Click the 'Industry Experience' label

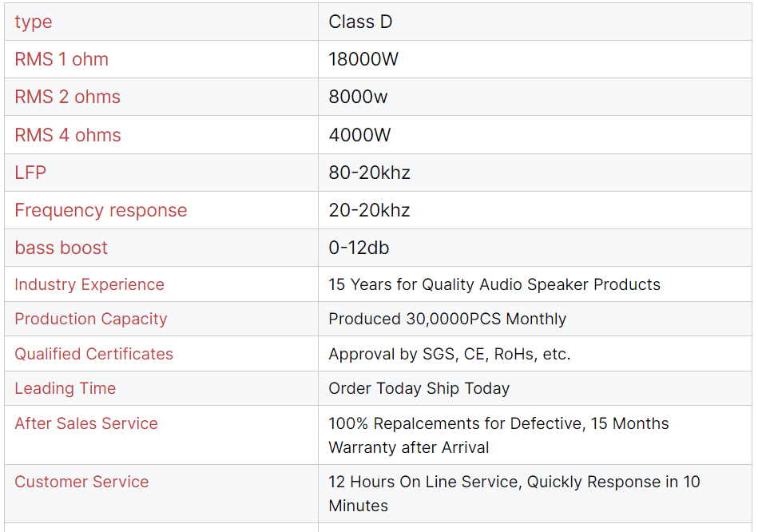coord(89,284)
